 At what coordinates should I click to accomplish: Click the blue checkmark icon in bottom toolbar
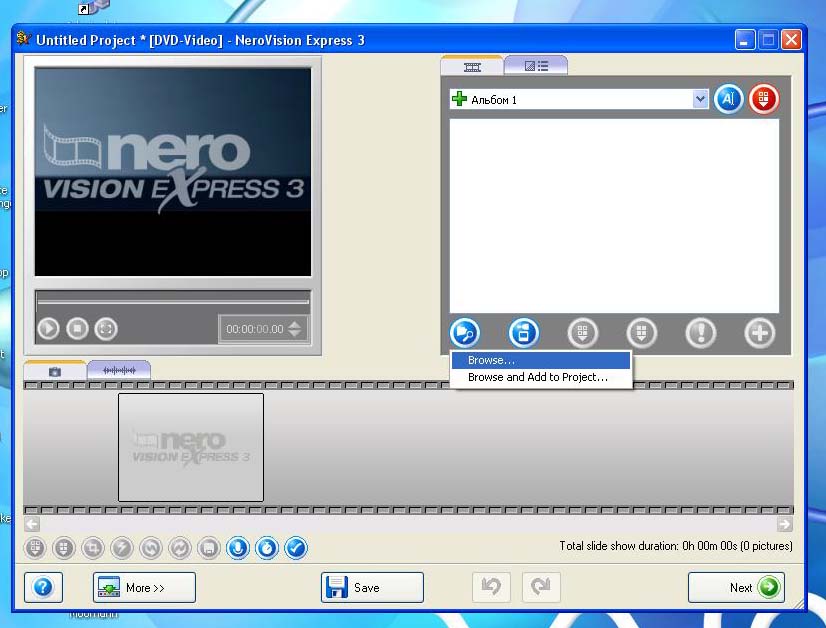pyautogui.click(x=296, y=548)
